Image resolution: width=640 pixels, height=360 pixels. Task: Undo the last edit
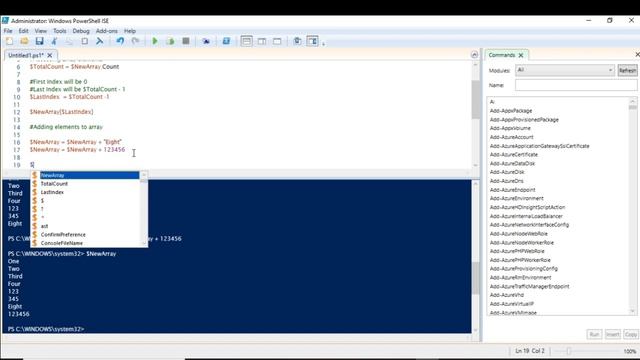120,41
